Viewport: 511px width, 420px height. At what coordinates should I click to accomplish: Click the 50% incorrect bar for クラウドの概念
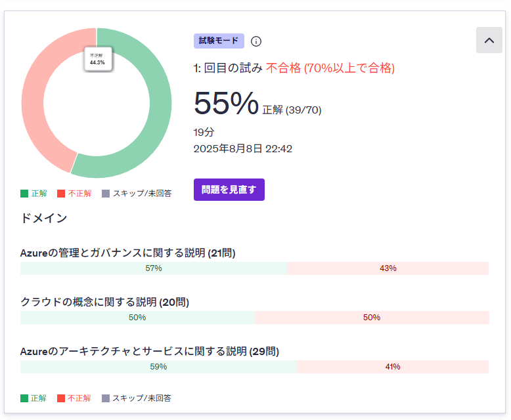click(372, 318)
